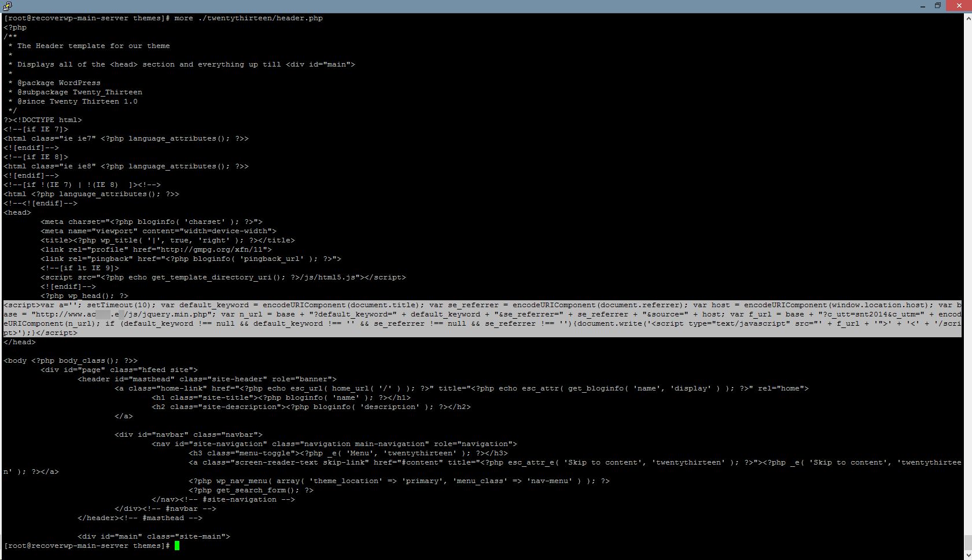Click the '@since Twenty Thirteen 1.0' line
This screenshot has width=972, height=560.
point(73,101)
